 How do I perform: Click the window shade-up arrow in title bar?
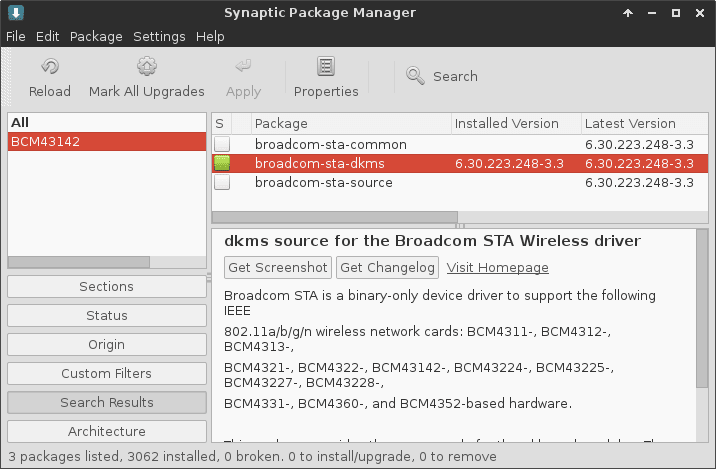click(x=627, y=13)
